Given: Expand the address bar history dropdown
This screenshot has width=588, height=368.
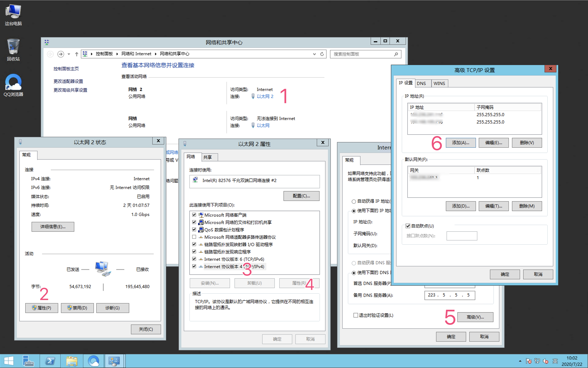Looking at the screenshot, I should tap(314, 54).
